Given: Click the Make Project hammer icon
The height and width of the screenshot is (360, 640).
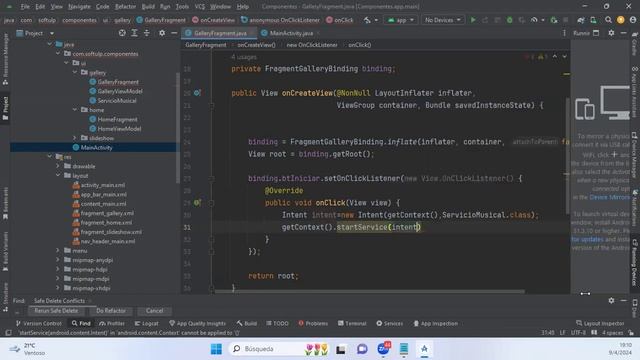Looking at the screenshot, I should [367, 20].
